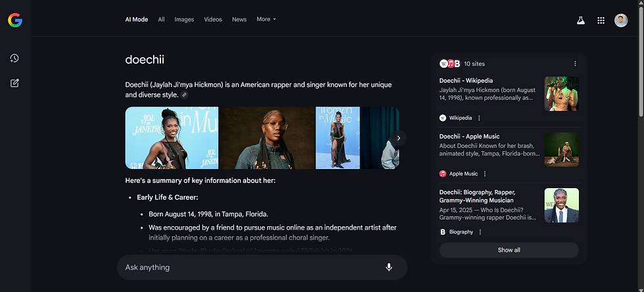Open the Apple Music result thumbnail image

coord(561,149)
